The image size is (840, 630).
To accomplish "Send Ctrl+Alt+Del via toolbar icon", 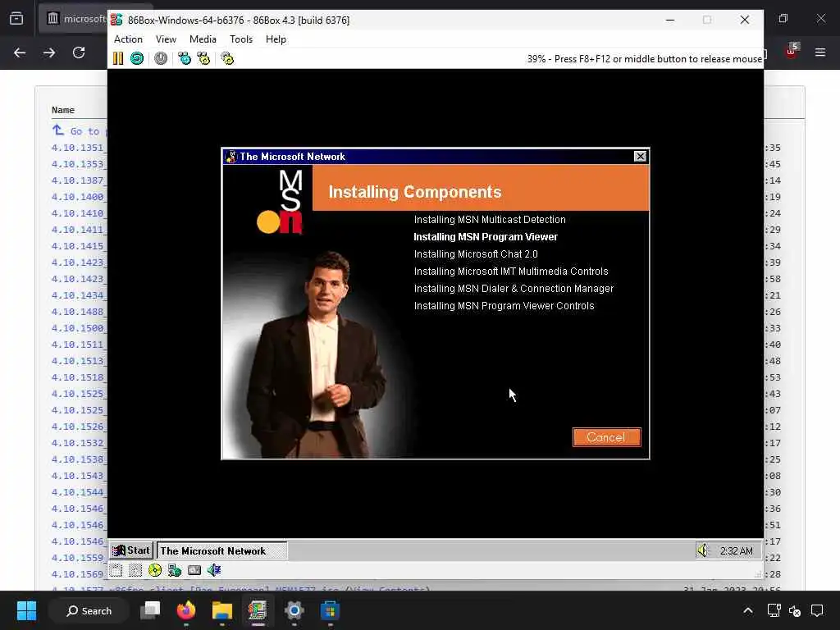I will tap(185, 58).
